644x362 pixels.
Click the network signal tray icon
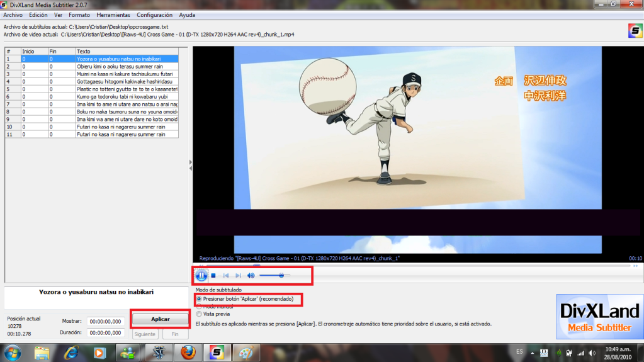581,353
